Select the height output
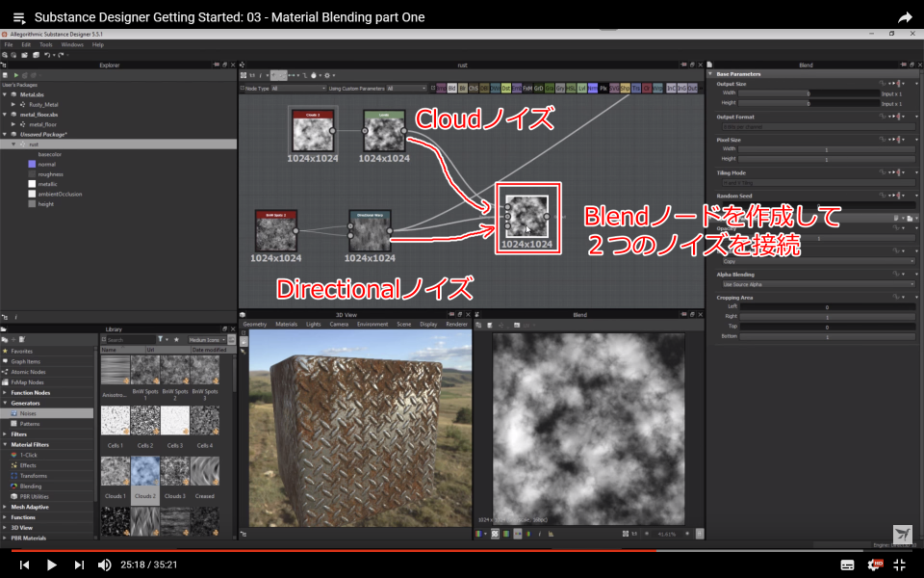924x578 pixels. (x=45, y=204)
